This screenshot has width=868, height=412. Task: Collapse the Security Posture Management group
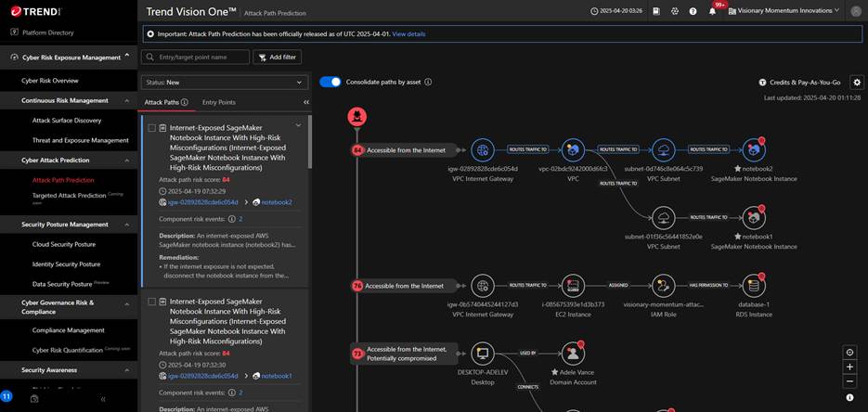coord(127,225)
